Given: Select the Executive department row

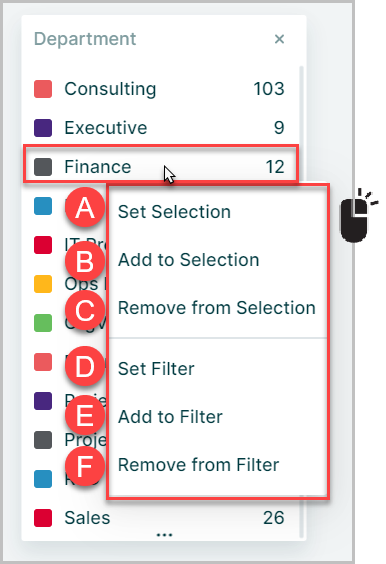Looking at the screenshot, I should (x=160, y=128).
